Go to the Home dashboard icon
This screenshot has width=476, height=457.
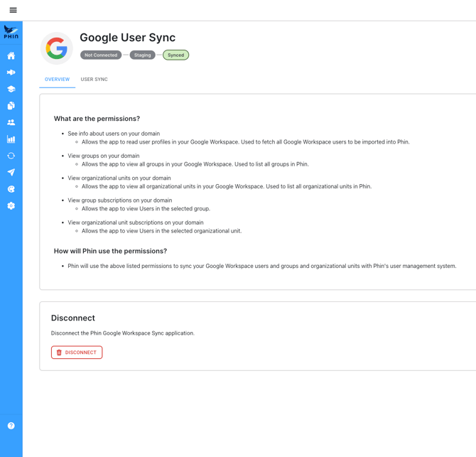click(11, 55)
